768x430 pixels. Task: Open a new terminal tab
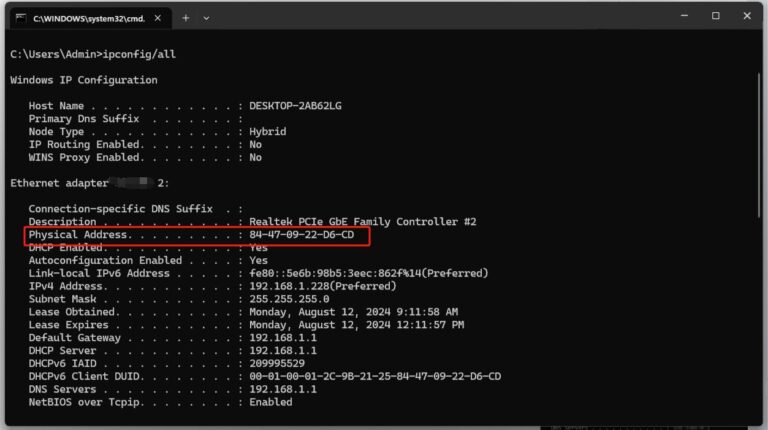click(186, 18)
